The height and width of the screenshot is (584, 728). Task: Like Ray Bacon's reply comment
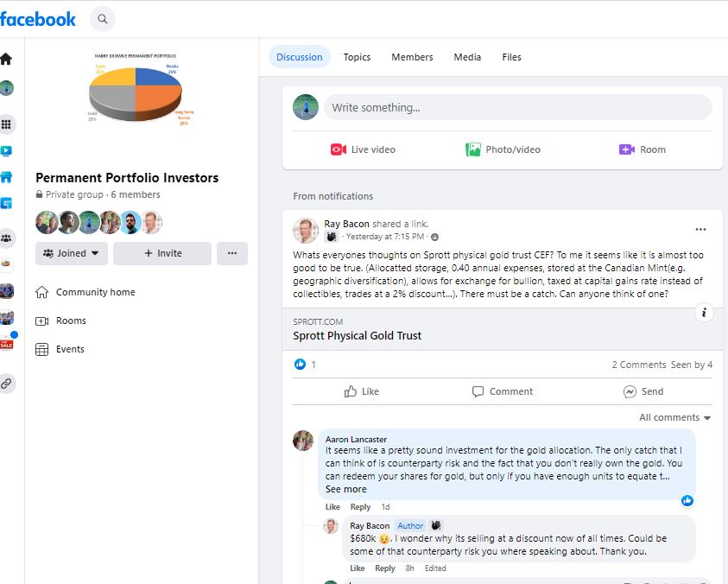tap(357, 568)
